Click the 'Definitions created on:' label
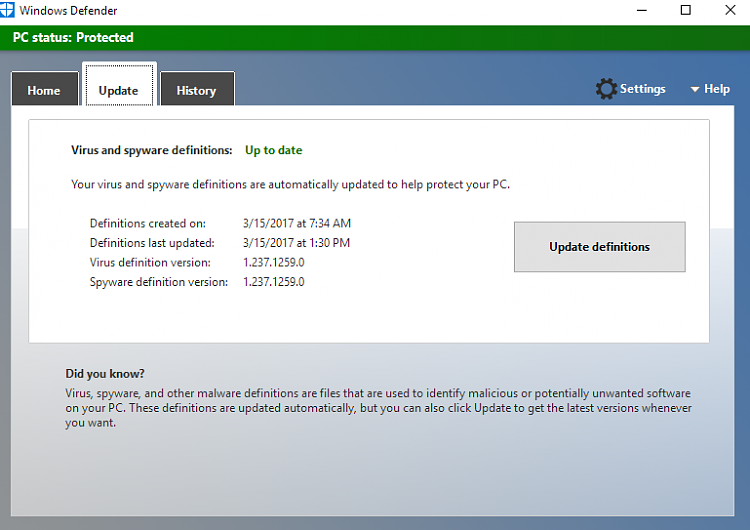This screenshot has height=530, width=750. click(x=148, y=223)
